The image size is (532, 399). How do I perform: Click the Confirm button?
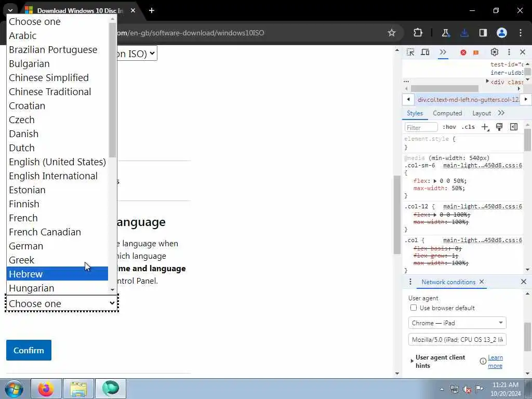coord(29,350)
